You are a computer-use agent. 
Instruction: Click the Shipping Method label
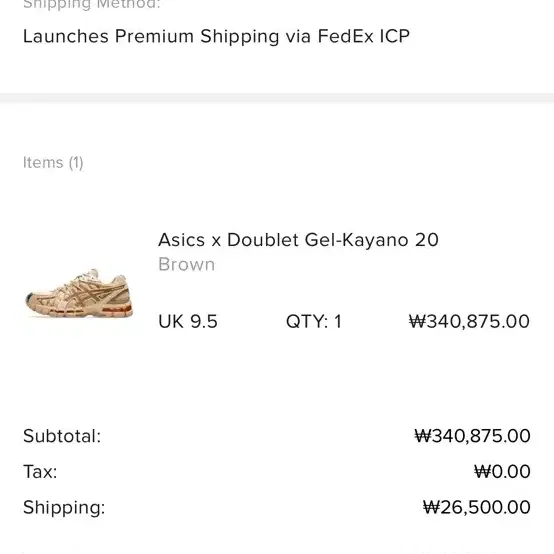[x=92, y=5]
